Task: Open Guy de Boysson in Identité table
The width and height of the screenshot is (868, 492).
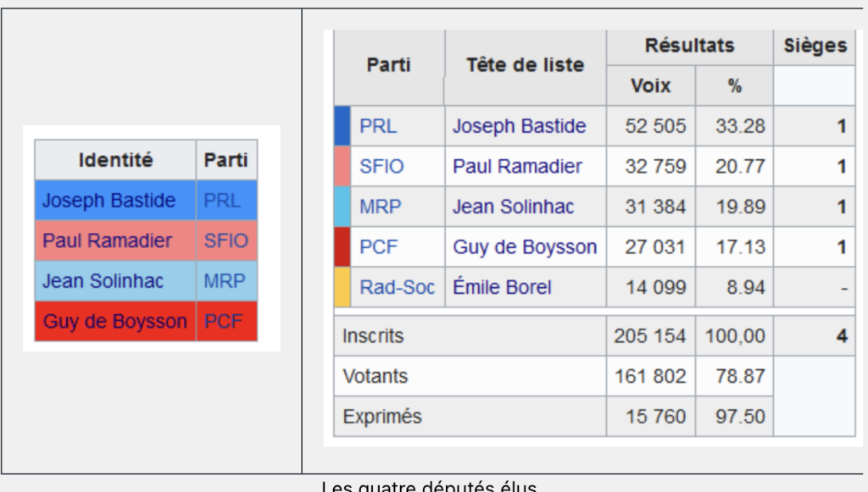Action: 114,321
